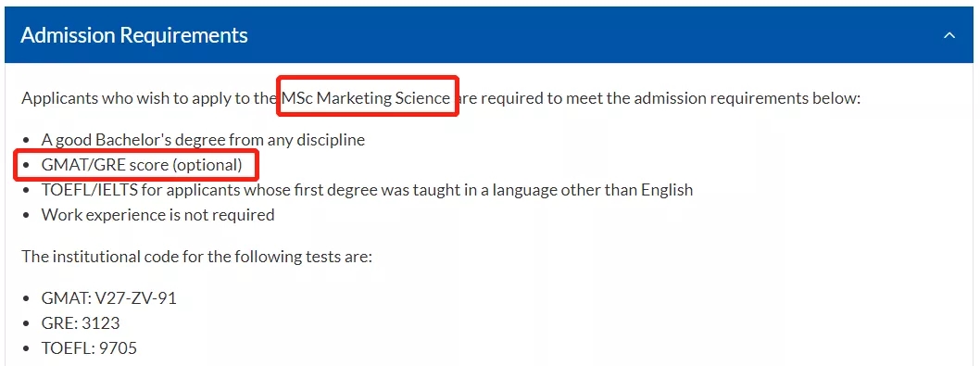
Task: Click the GMAT/GRE score bullet item
Action: pos(141,165)
